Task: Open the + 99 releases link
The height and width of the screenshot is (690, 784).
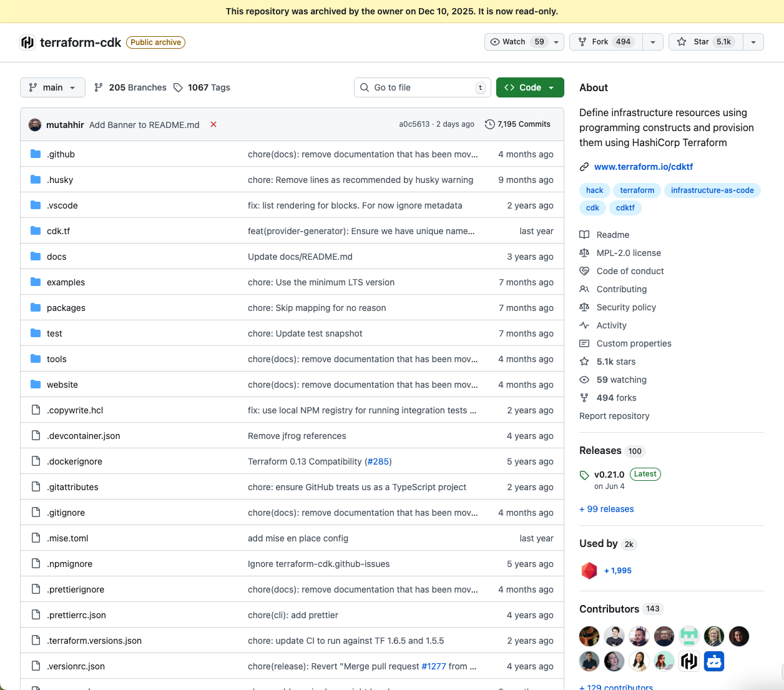Action: (x=607, y=509)
